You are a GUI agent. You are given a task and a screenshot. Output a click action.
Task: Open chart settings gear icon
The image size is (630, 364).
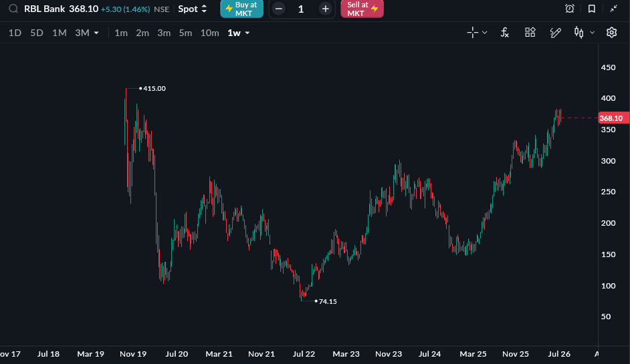(611, 33)
